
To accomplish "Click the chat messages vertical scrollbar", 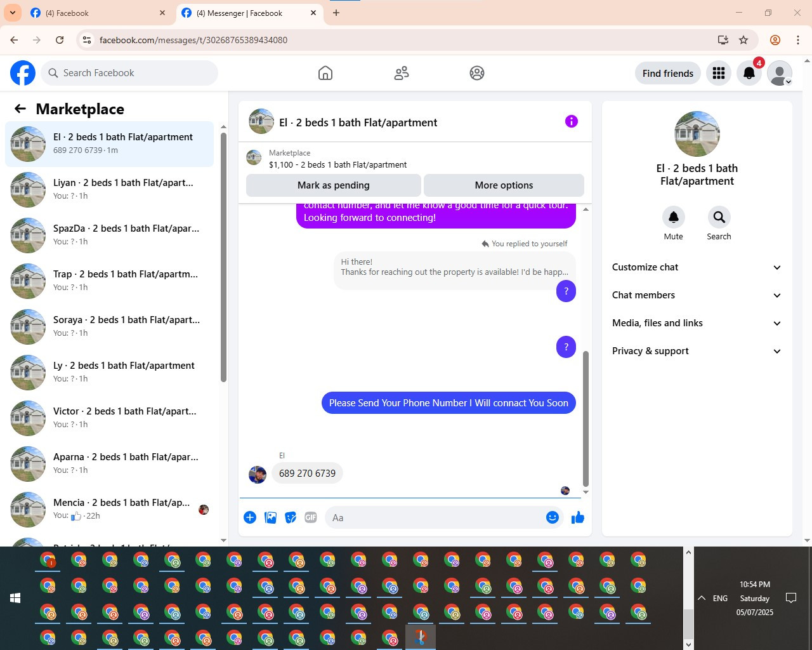I will pyautogui.click(x=586, y=418).
